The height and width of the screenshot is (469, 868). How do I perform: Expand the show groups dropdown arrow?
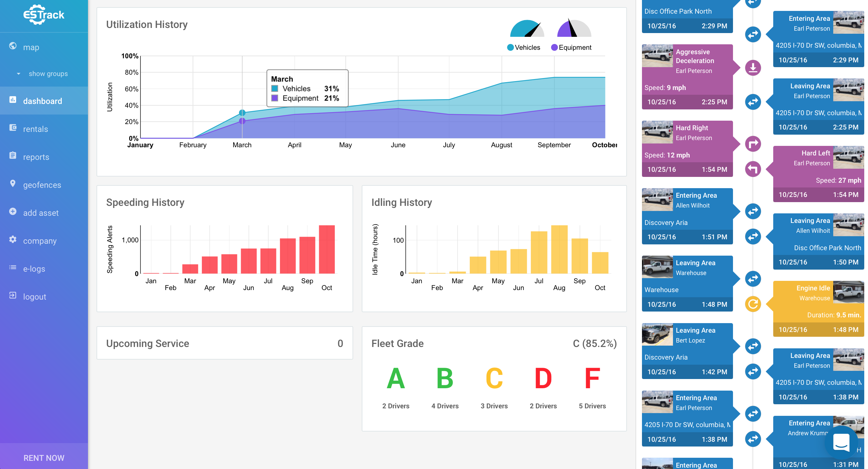point(18,74)
